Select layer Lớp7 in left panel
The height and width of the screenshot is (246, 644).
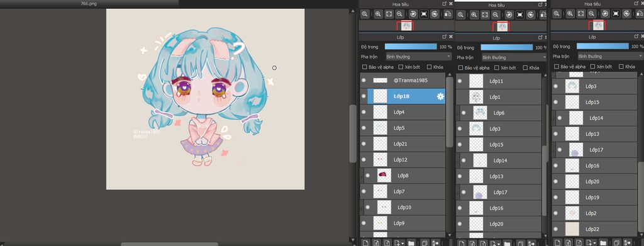pos(402,191)
